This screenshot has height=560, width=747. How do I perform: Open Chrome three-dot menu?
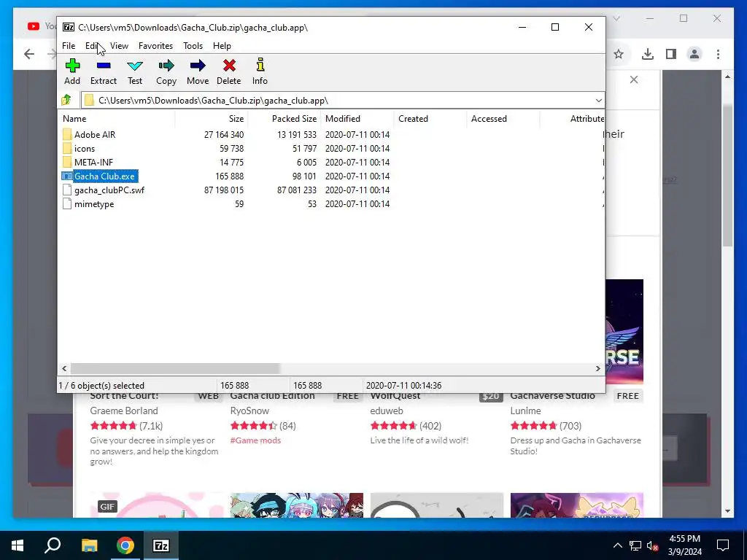(x=718, y=54)
